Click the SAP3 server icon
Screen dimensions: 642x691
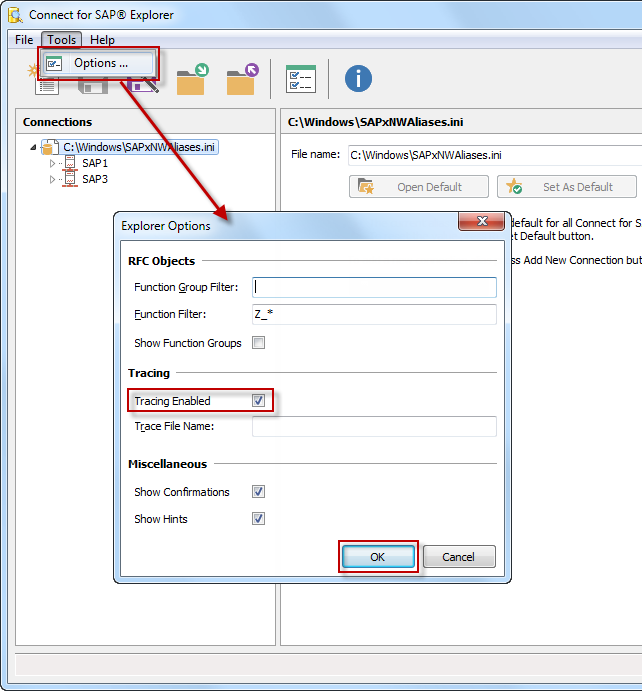tap(70, 179)
